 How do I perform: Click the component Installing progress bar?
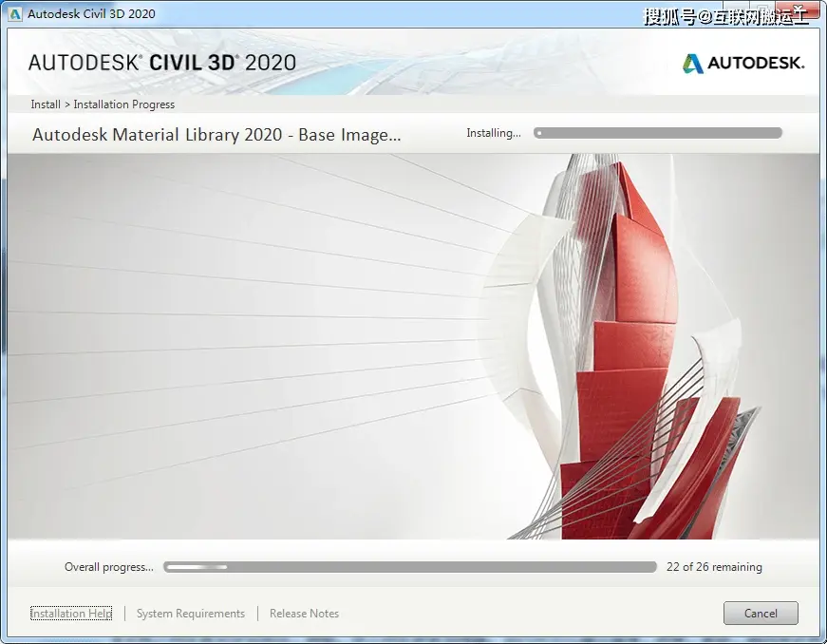[x=658, y=133]
